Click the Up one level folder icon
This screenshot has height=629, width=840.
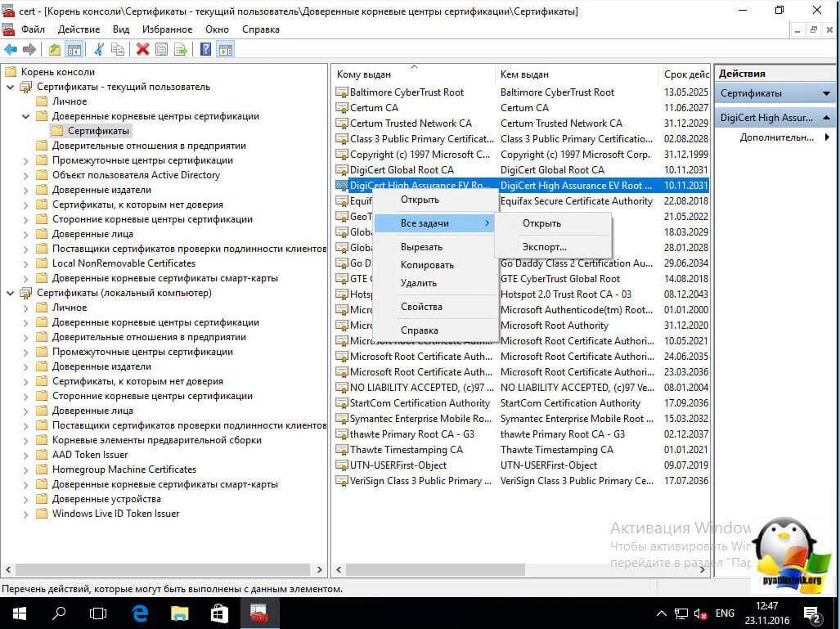(x=54, y=50)
